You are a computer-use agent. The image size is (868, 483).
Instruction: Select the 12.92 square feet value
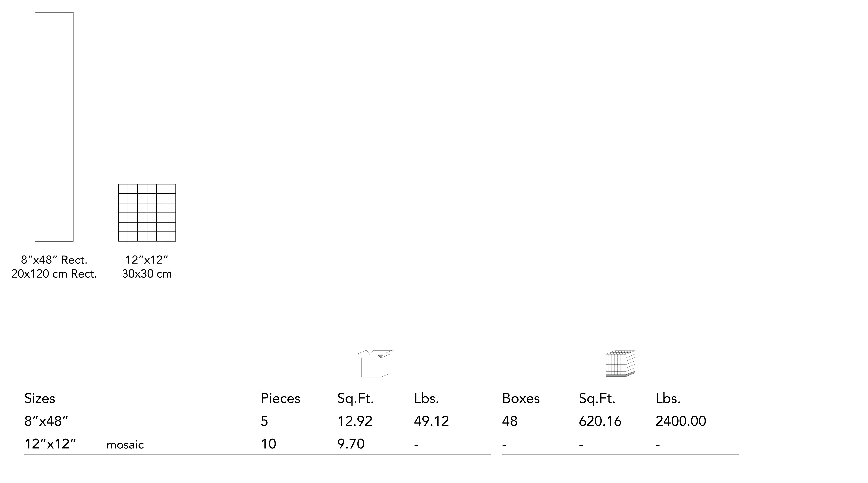point(355,421)
